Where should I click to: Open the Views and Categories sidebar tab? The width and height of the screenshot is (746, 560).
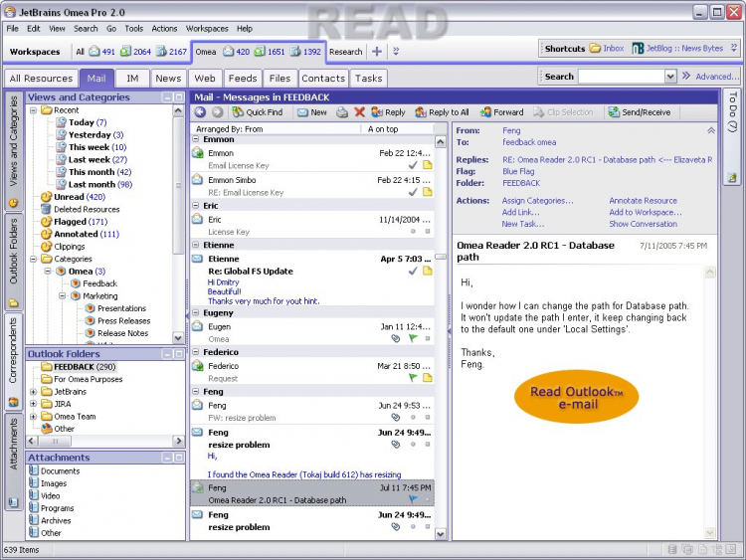(x=13, y=151)
